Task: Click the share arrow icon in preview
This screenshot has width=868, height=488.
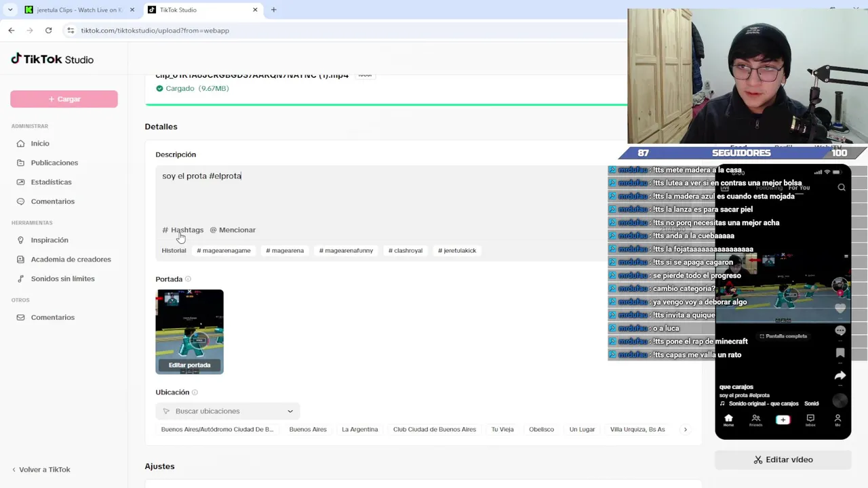Action: (840, 375)
